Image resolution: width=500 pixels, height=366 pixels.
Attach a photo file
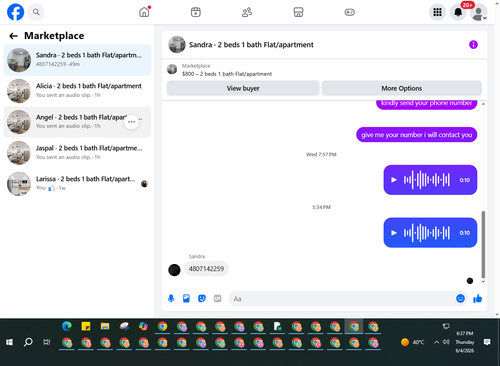[x=186, y=298]
